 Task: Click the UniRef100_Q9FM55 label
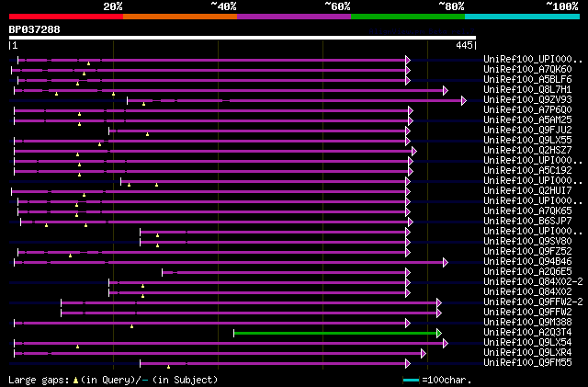527,363
